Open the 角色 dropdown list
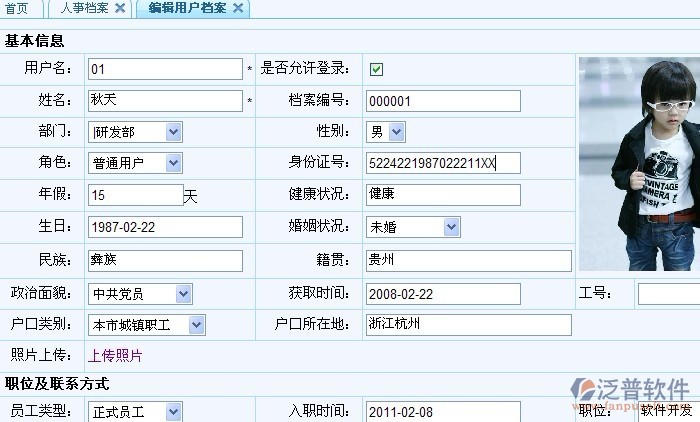700x422 pixels. pyautogui.click(x=174, y=163)
